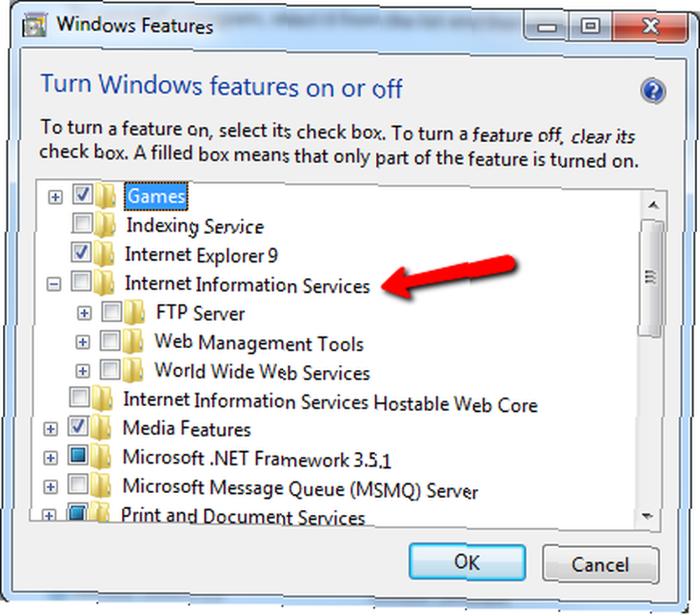
Task: Click the Hostable Web Core folder icon
Action: coord(102,399)
